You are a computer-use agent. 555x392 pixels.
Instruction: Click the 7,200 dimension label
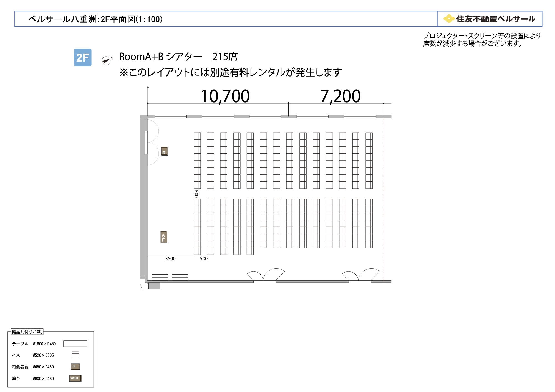coord(340,96)
